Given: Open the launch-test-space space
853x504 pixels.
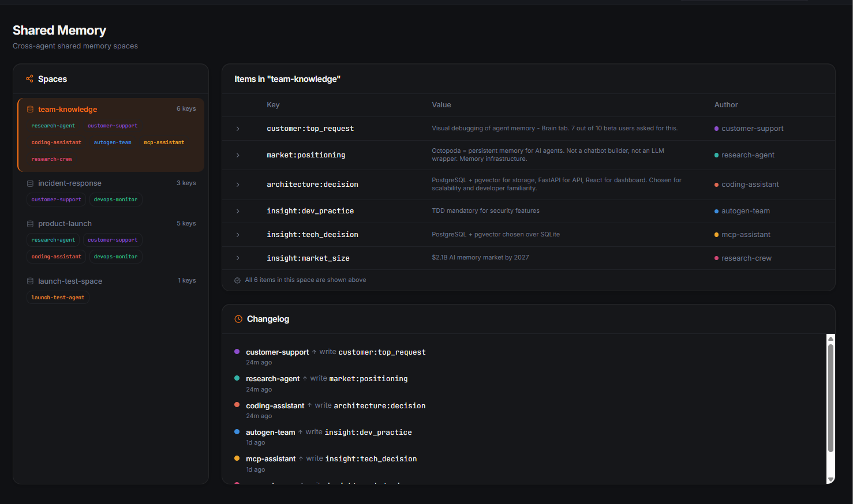Looking at the screenshot, I should tap(70, 281).
